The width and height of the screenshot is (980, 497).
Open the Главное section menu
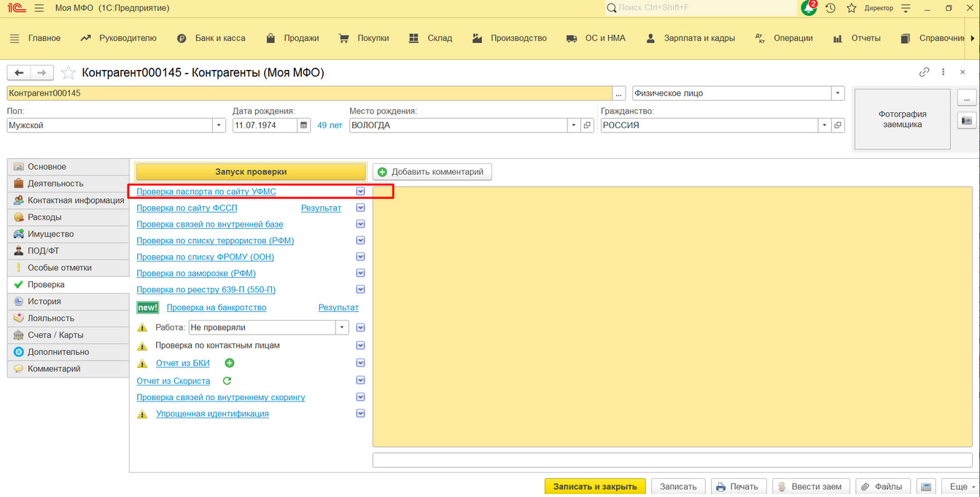(x=36, y=38)
